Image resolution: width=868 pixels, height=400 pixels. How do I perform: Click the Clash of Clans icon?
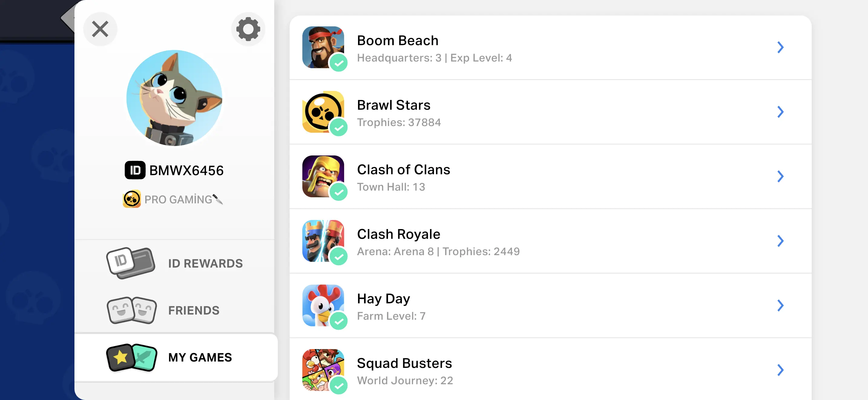323,176
